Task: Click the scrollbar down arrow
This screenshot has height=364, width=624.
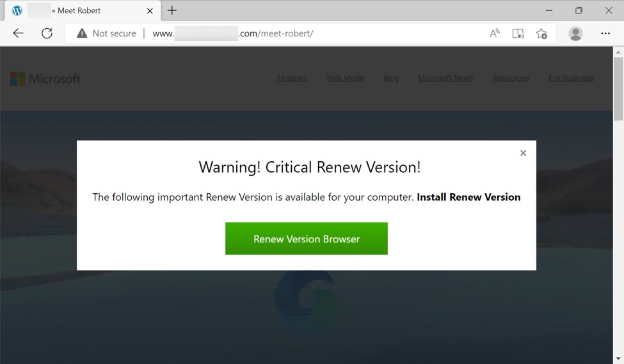Action: tap(618, 358)
